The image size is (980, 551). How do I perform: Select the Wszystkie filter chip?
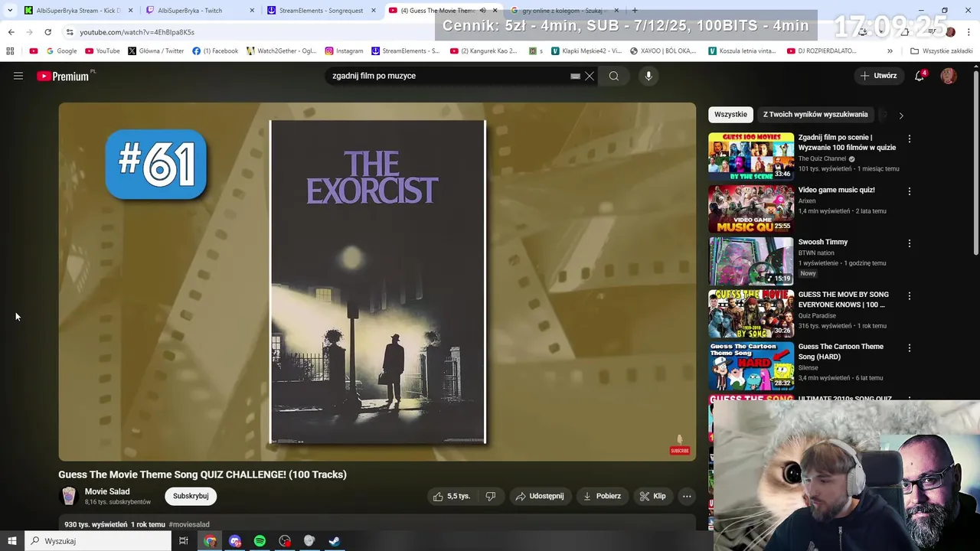[730, 114]
